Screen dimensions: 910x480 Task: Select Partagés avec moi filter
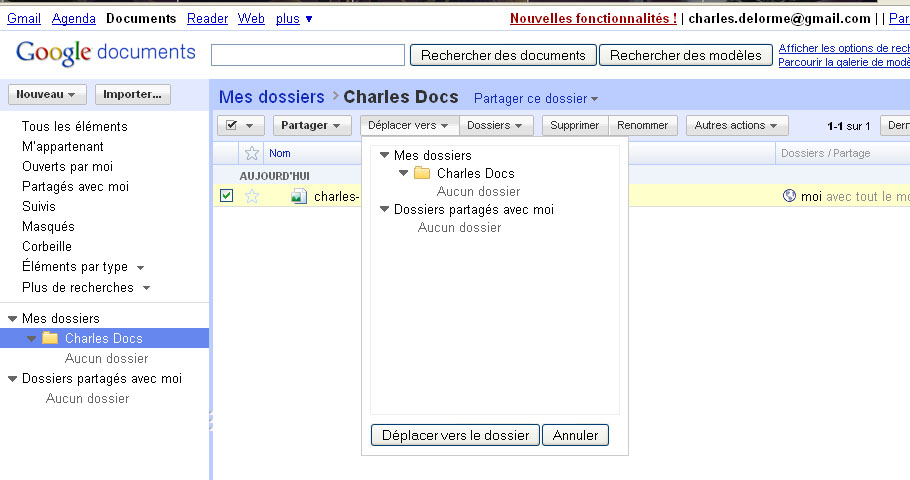coord(75,186)
